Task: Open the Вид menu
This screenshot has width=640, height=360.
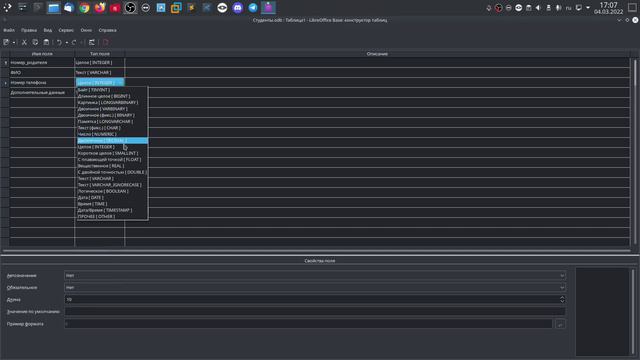Action: (48, 30)
